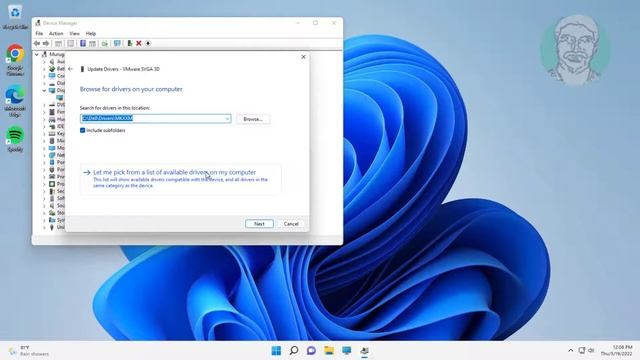Open the clock and date in taskbar
This screenshot has height=360, width=640.
click(616, 351)
